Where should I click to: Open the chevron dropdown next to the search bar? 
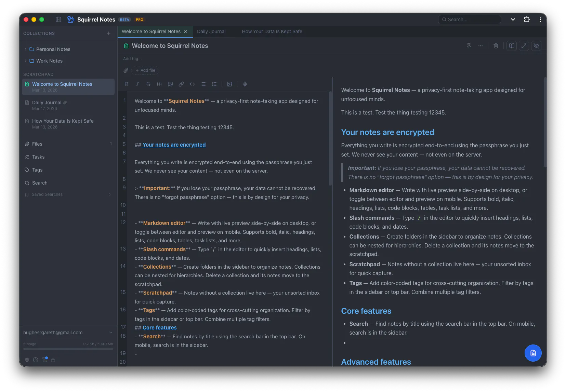click(513, 19)
